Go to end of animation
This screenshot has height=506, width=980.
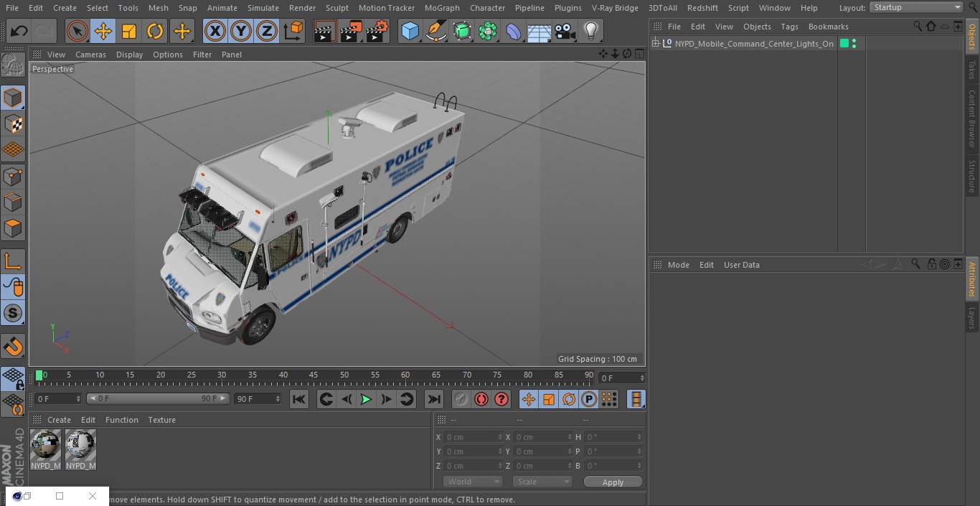(434, 399)
